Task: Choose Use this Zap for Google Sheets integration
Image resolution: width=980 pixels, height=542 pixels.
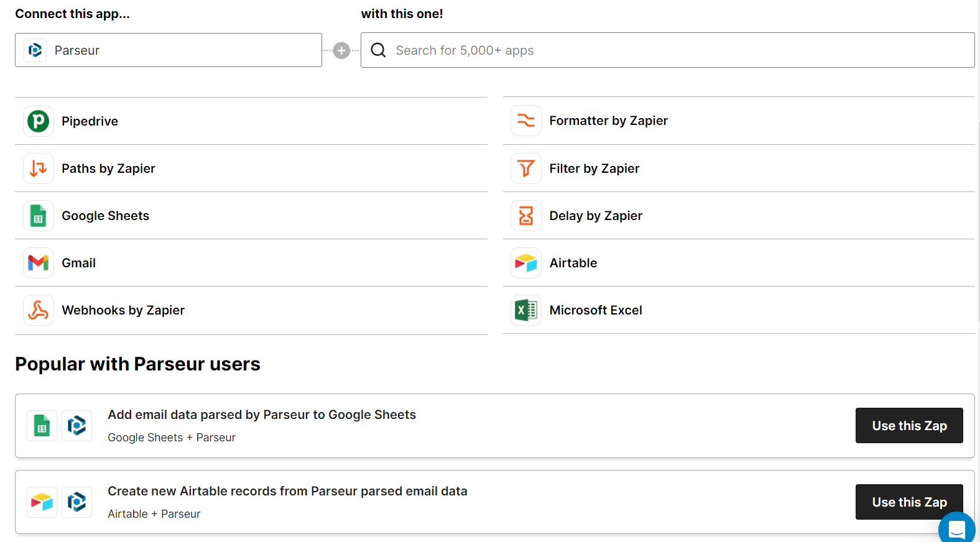Action: [x=909, y=425]
